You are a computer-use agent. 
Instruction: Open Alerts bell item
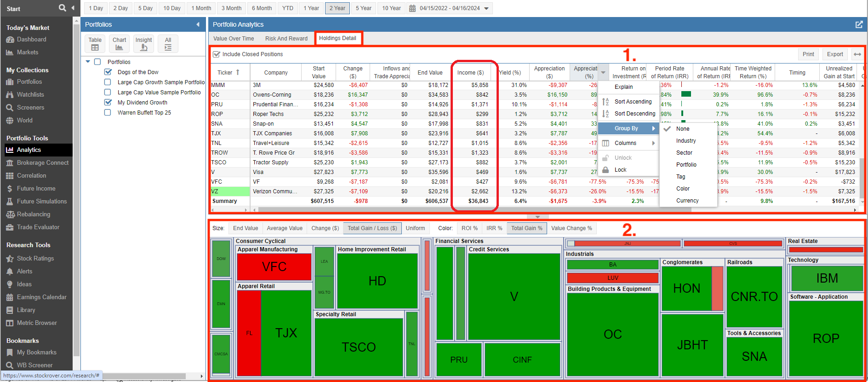tap(24, 272)
